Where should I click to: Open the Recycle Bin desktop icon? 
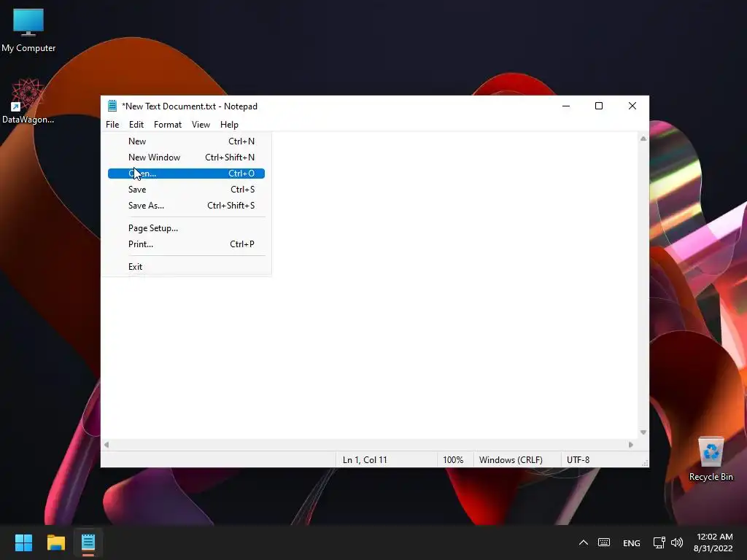point(711,459)
